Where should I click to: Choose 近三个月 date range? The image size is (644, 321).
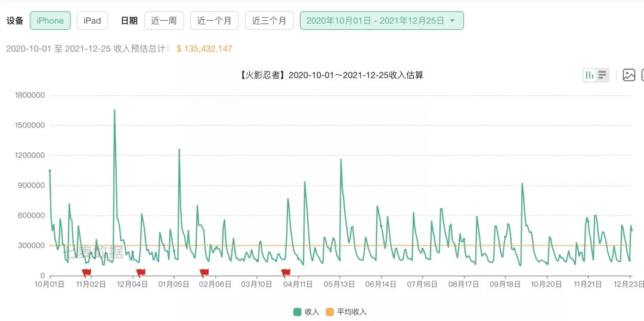pos(270,20)
